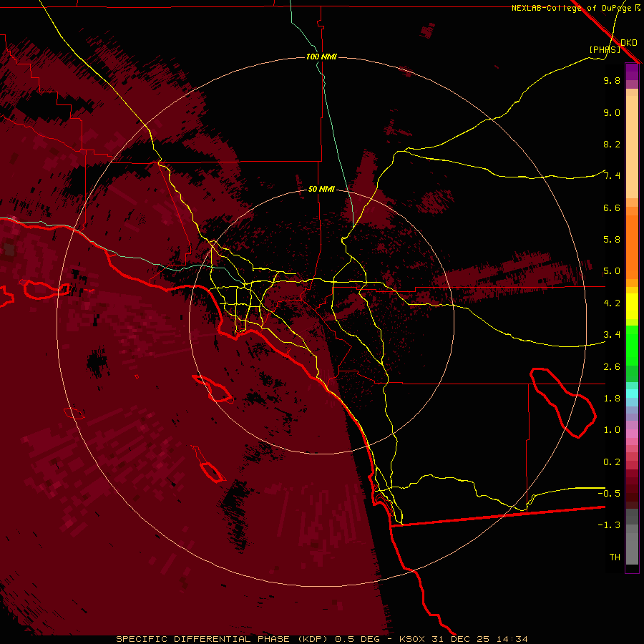Click the 5.0 scale value
644x644 pixels.
[x=612, y=271]
